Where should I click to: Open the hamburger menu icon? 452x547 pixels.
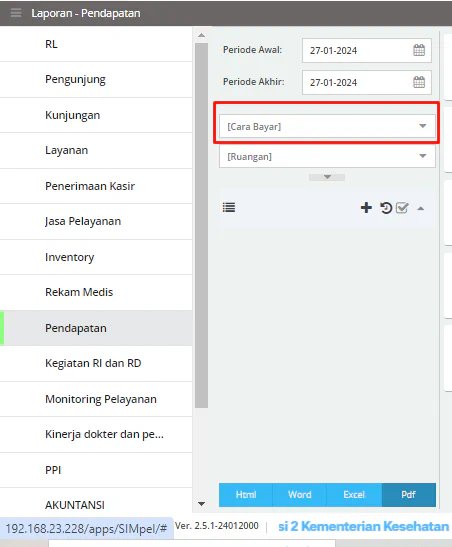pyautogui.click(x=16, y=13)
